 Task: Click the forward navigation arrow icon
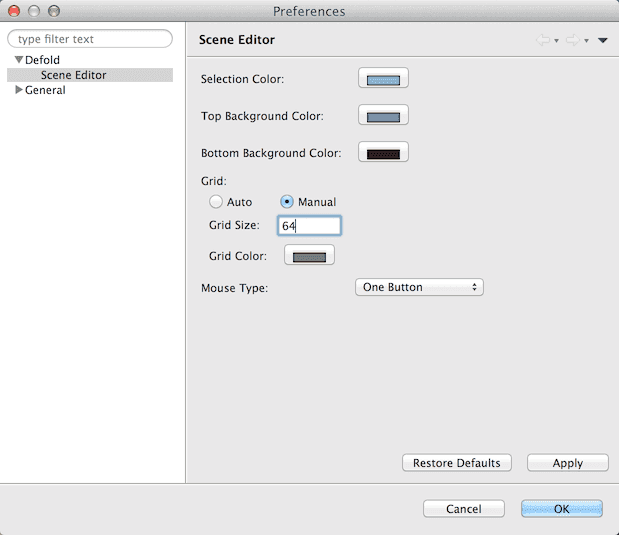click(x=574, y=40)
